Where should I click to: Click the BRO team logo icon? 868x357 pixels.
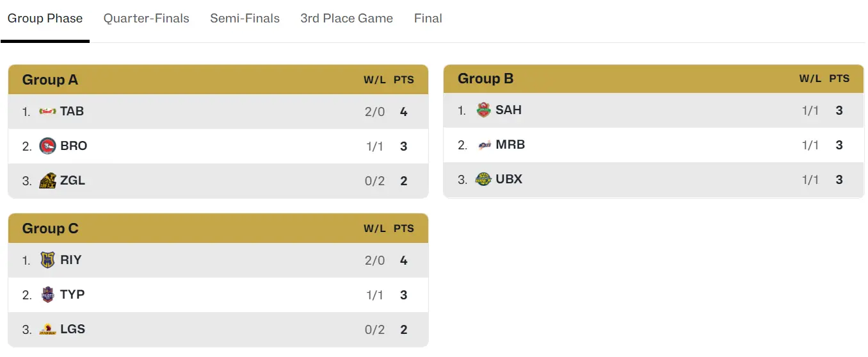pyautogui.click(x=47, y=146)
